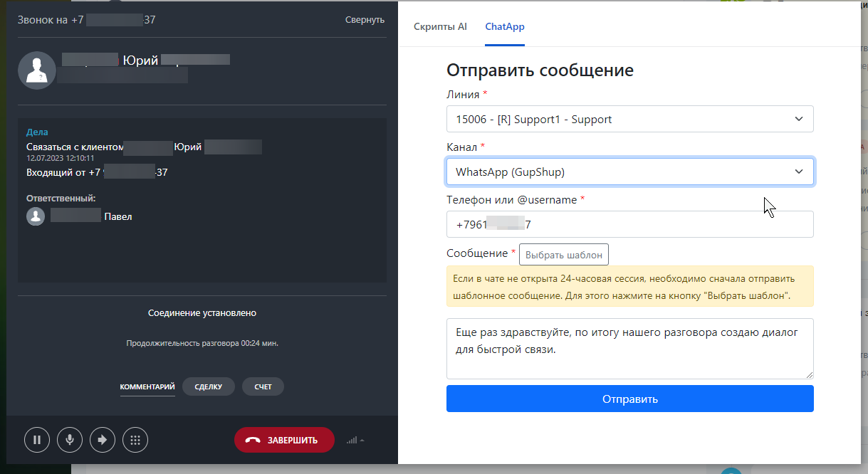Put the call on hold with the pause icon
This screenshot has height=474, width=868.
pyautogui.click(x=37, y=440)
